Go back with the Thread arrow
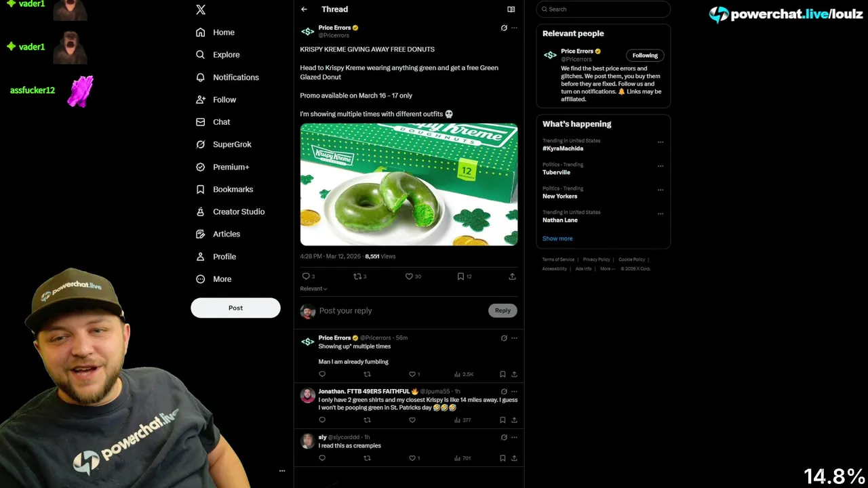This screenshot has width=868, height=488. click(x=304, y=9)
